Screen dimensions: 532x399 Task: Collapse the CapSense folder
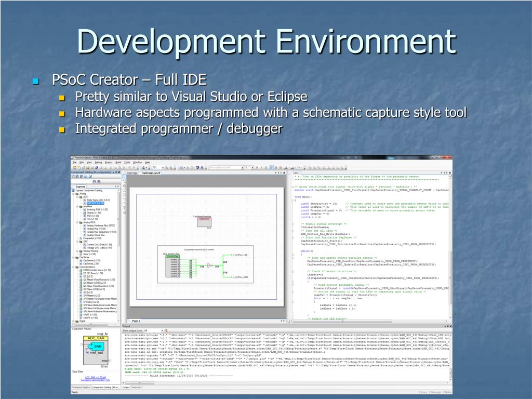click(74, 258)
